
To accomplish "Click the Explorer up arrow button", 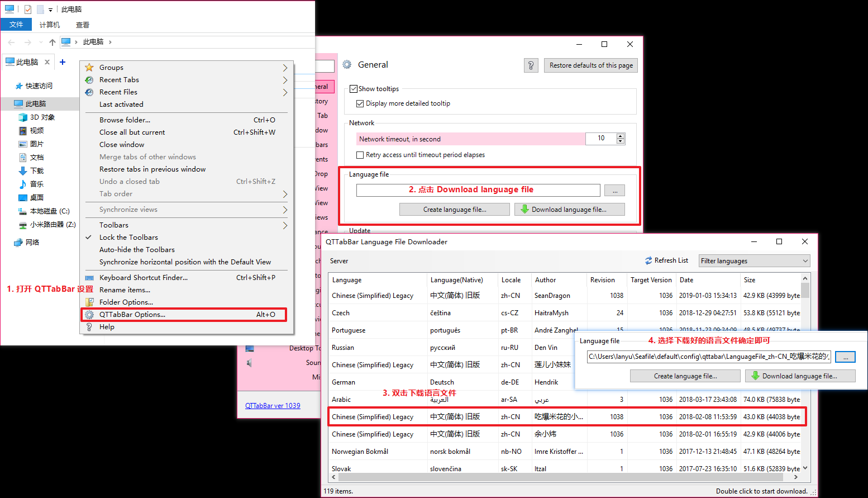I will (53, 42).
